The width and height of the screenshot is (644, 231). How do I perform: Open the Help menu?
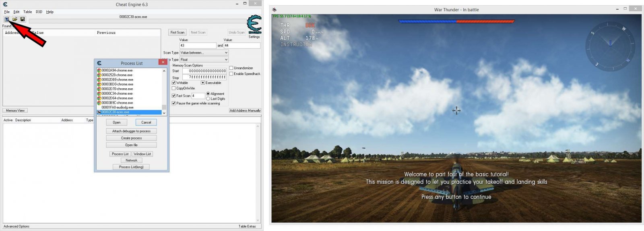50,12
